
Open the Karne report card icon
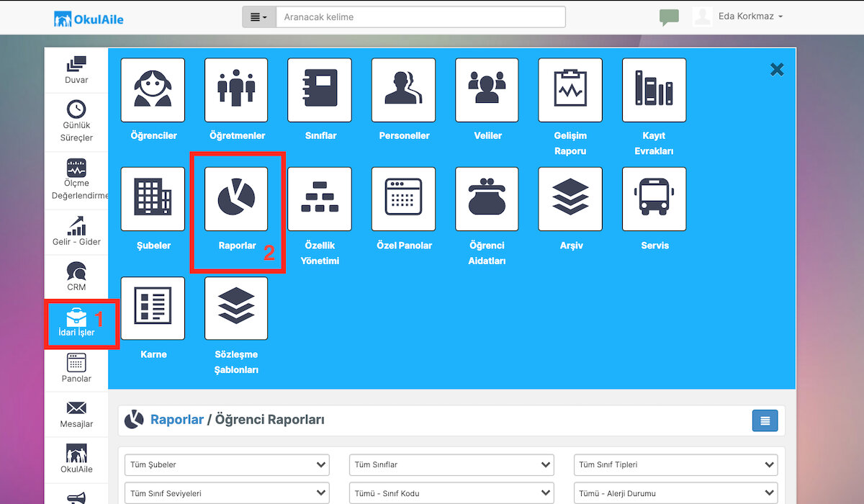153,308
